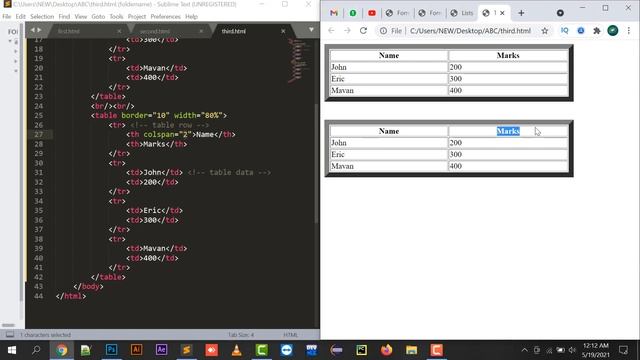Reload the third.html page
640x360 pixels.
coord(363,31)
